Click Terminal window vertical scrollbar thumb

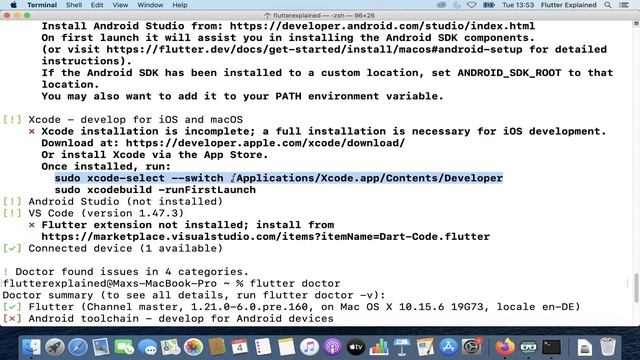pyautogui.click(x=636, y=288)
